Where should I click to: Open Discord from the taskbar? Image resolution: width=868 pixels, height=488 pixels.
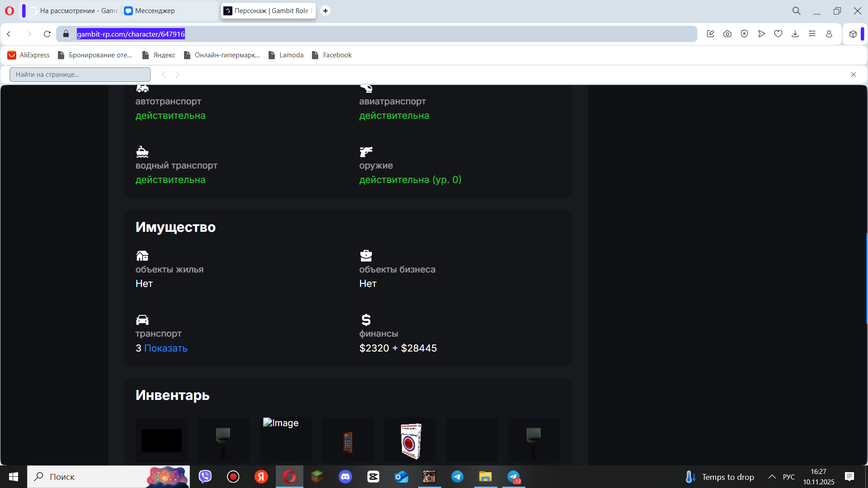(345, 477)
